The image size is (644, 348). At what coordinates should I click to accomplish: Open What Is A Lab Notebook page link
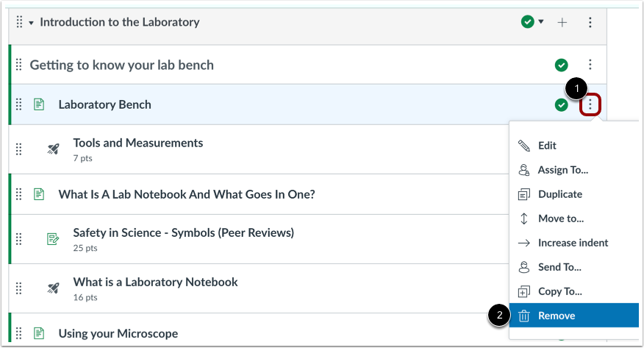pos(187,194)
